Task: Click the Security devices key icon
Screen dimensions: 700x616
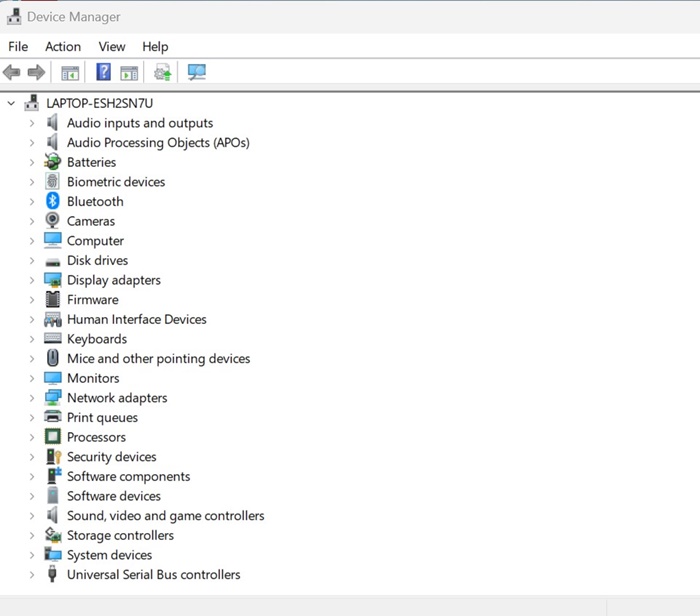Action: tap(53, 457)
